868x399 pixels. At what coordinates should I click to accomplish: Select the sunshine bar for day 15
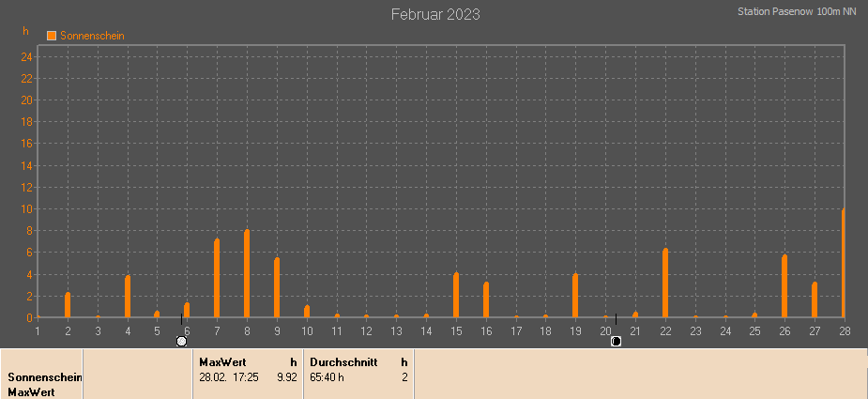(456, 296)
